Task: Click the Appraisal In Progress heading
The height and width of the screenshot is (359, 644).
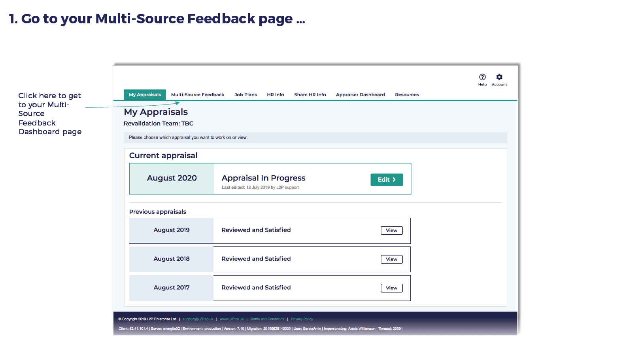Action: click(x=263, y=178)
